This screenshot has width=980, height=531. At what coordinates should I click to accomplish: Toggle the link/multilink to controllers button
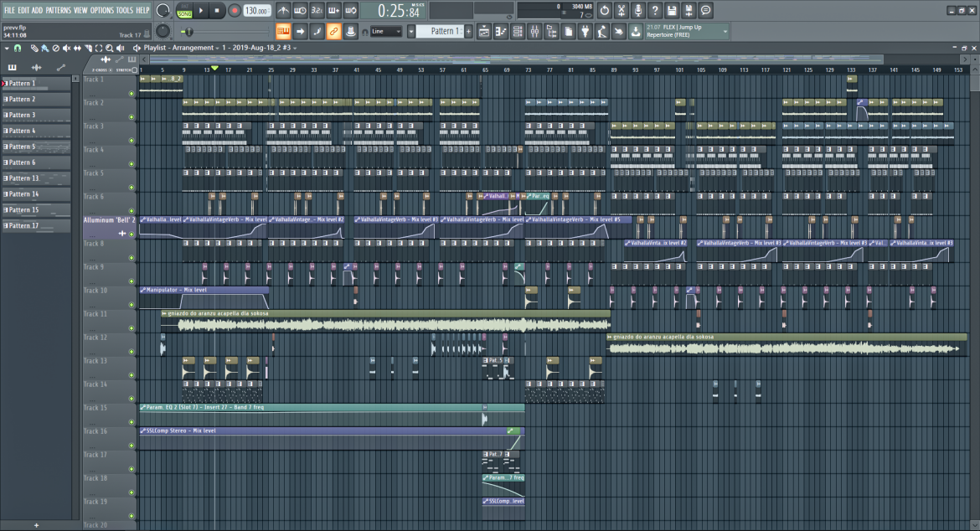pyautogui.click(x=333, y=32)
